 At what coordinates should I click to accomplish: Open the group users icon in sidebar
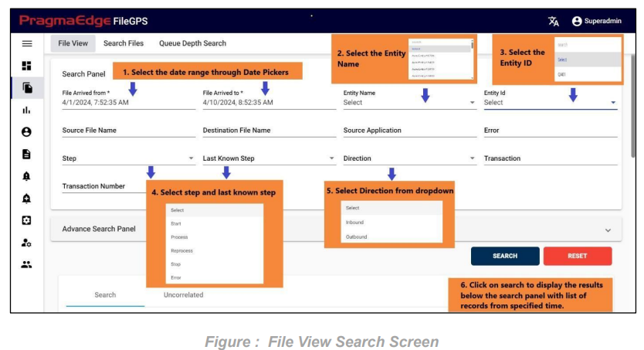pos(27,264)
